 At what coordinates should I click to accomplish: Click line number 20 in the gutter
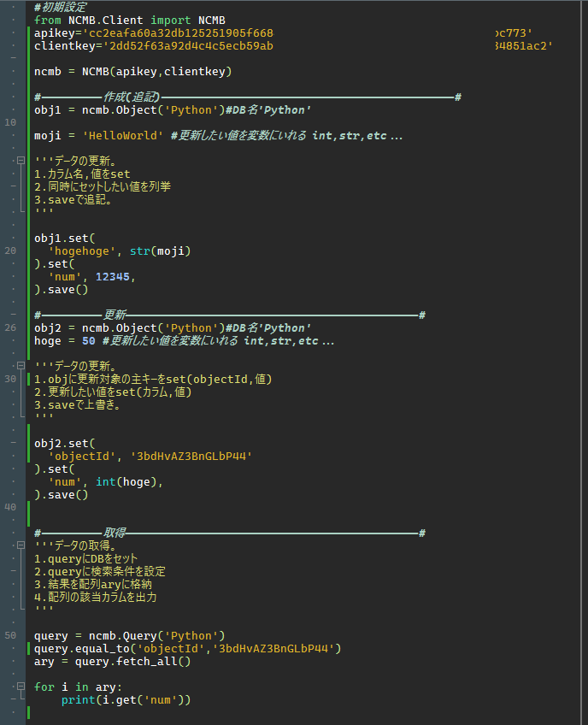click(x=10, y=251)
